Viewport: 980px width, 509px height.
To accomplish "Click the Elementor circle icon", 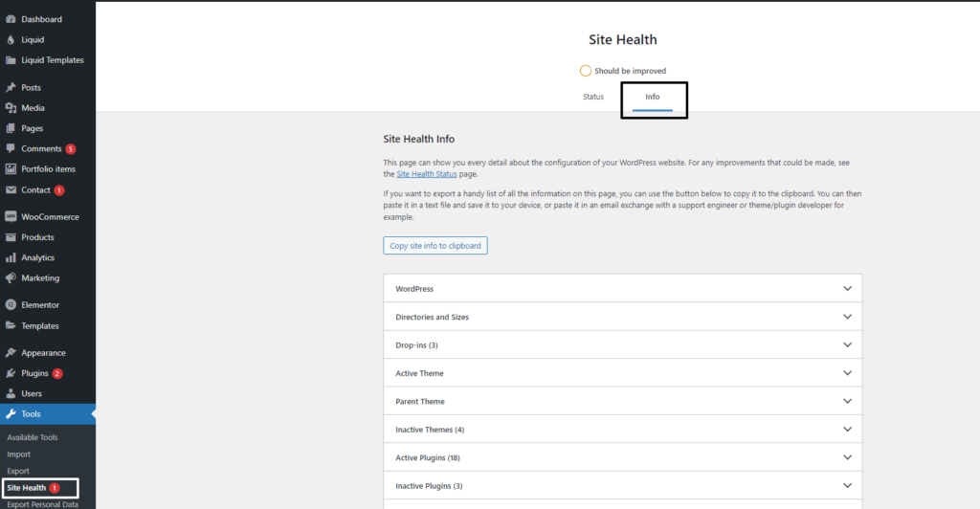I will (11, 305).
